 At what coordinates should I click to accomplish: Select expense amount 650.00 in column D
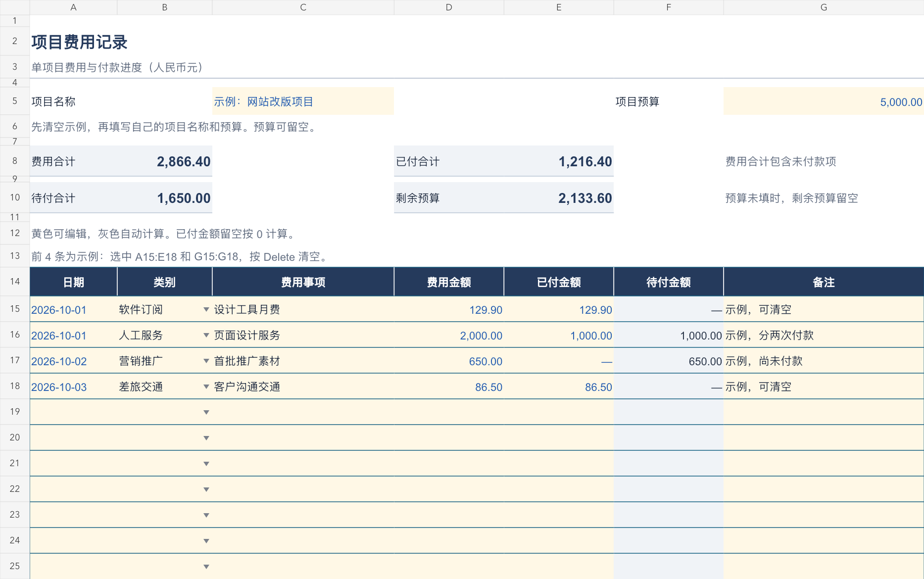[x=449, y=361]
